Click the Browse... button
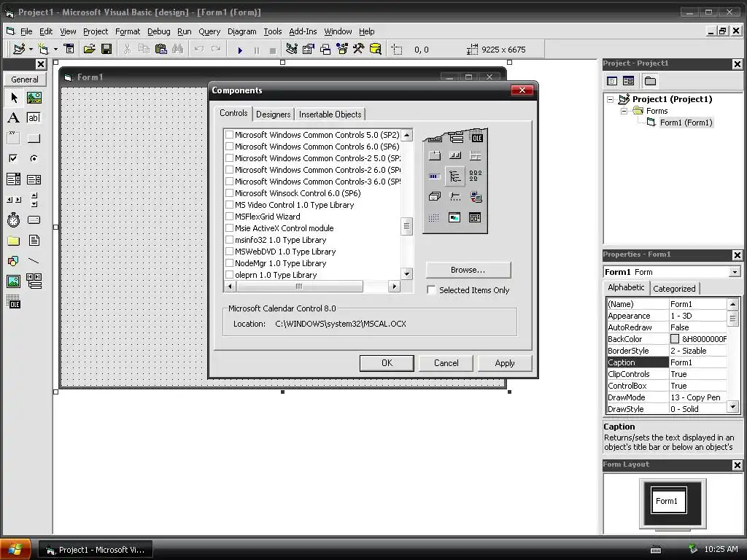747x560 pixels. [x=468, y=270]
